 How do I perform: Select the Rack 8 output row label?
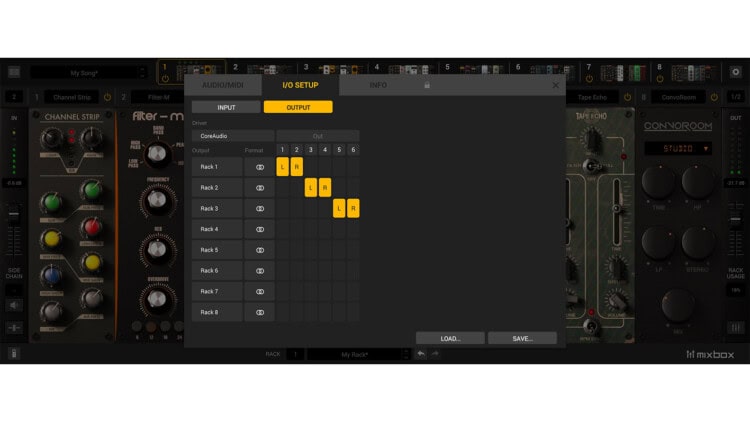(217, 312)
